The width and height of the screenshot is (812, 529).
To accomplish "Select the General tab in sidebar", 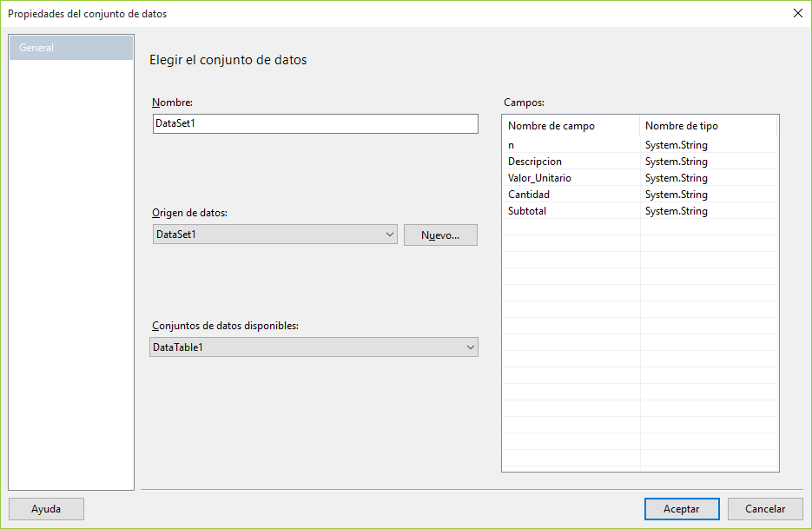I will click(69, 48).
